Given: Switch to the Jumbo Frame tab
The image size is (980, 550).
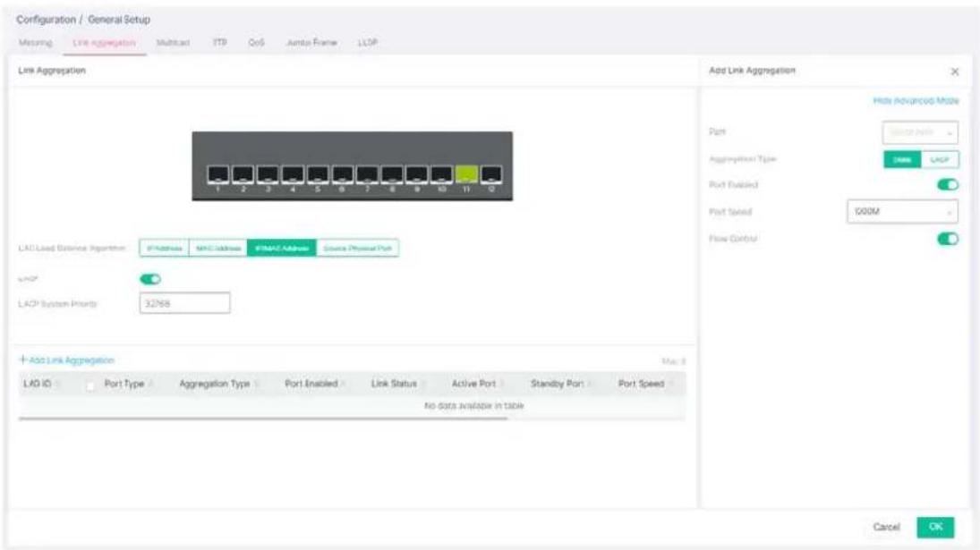Looking at the screenshot, I should pyautogui.click(x=311, y=42).
